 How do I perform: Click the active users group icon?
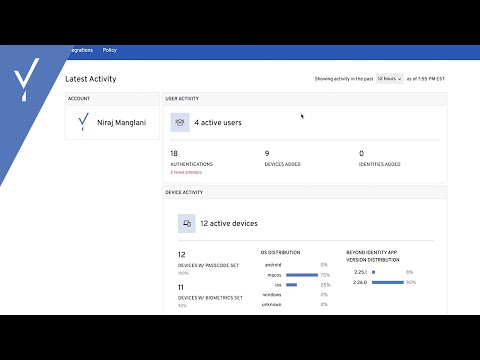coord(180,122)
